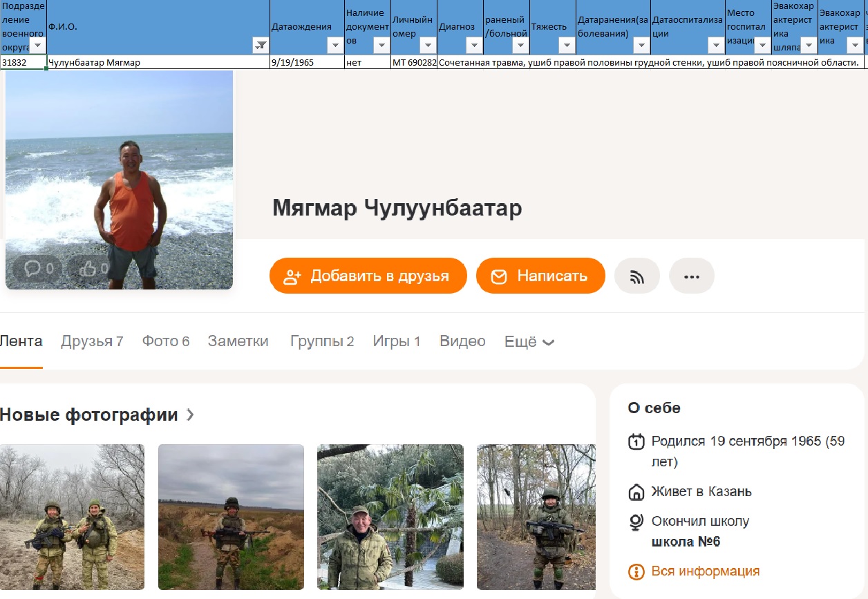Open photo of two soldiers with rifles

pyautogui.click(x=72, y=517)
